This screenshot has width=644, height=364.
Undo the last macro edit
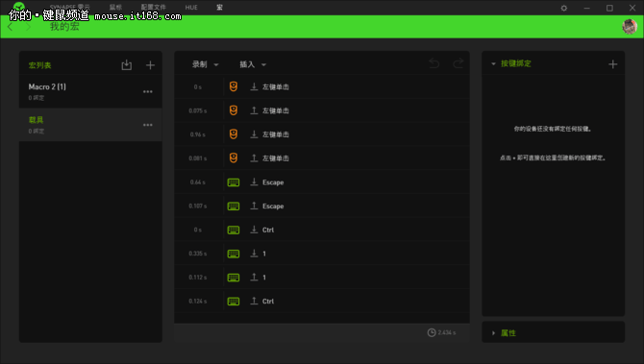[x=434, y=63]
